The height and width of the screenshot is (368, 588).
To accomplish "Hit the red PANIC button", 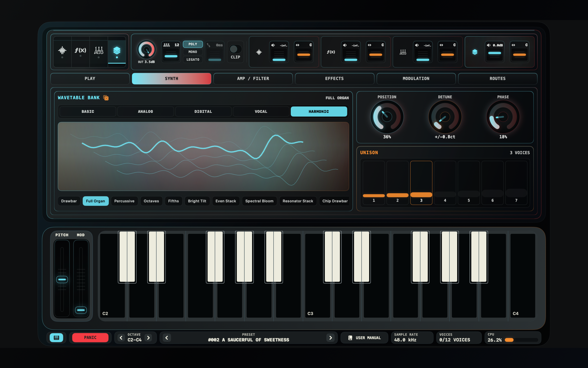I will tap(90, 338).
